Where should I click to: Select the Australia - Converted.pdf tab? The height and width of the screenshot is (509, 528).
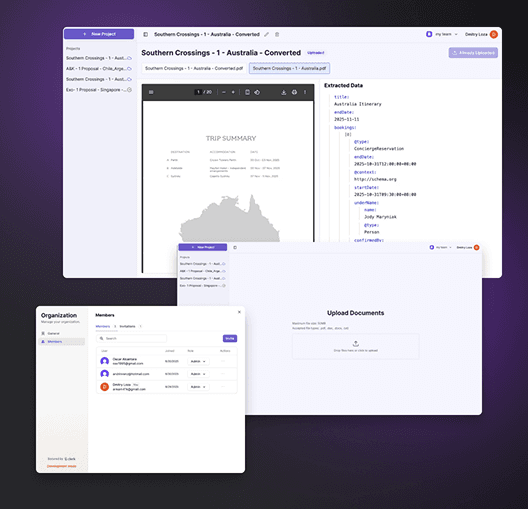click(x=194, y=68)
